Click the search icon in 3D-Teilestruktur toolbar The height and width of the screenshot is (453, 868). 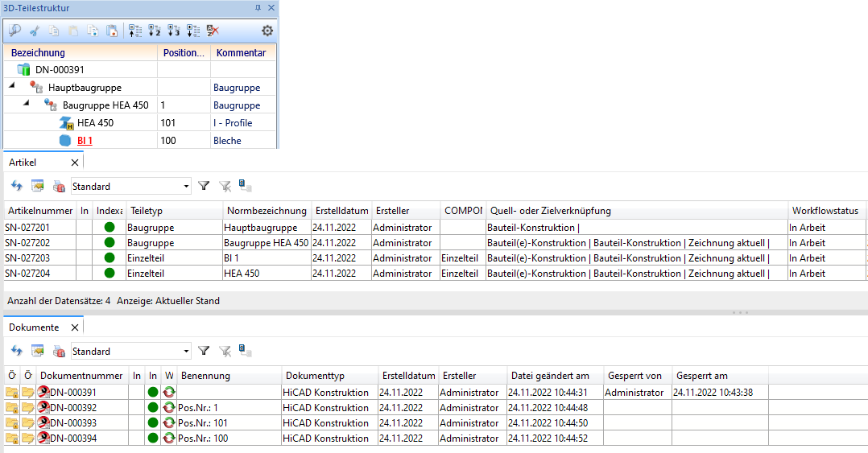point(14,31)
